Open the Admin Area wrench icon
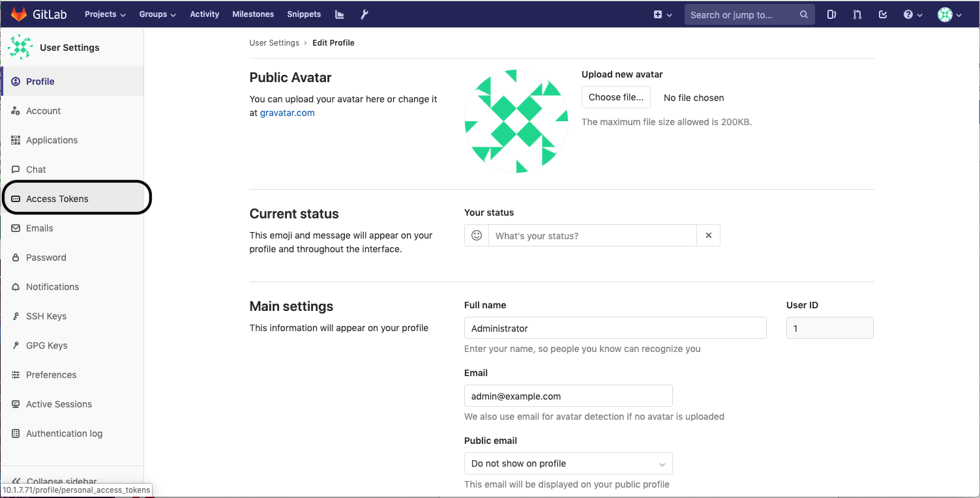This screenshot has width=980, height=498. pos(364,14)
